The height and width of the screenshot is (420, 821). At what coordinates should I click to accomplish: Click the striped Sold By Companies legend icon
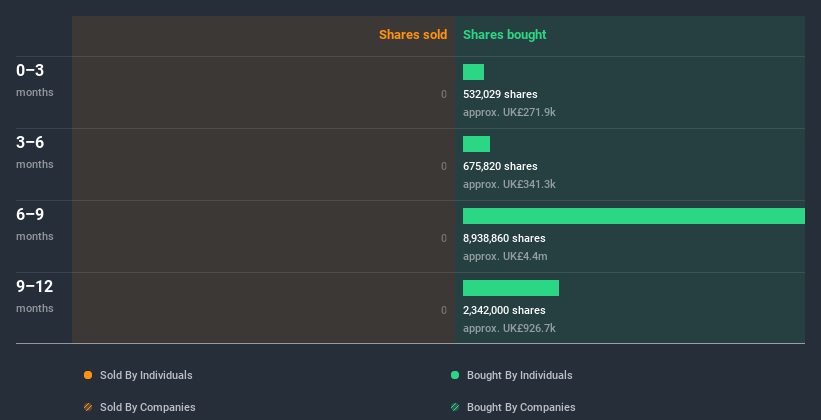pyautogui.click(x=88, y=407)
